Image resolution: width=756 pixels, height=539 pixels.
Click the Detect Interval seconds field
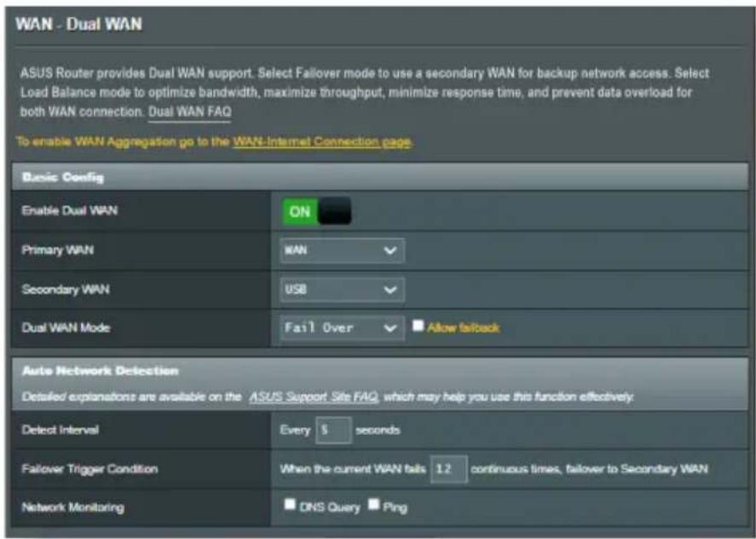coord(333,430)
